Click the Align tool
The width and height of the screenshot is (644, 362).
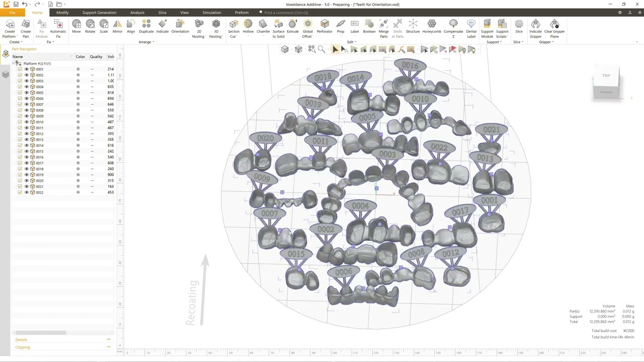131,27
